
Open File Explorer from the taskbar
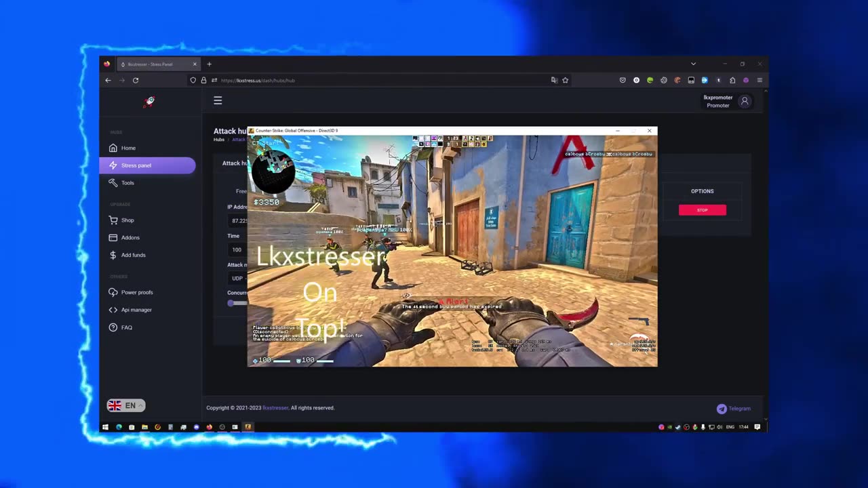144,427
